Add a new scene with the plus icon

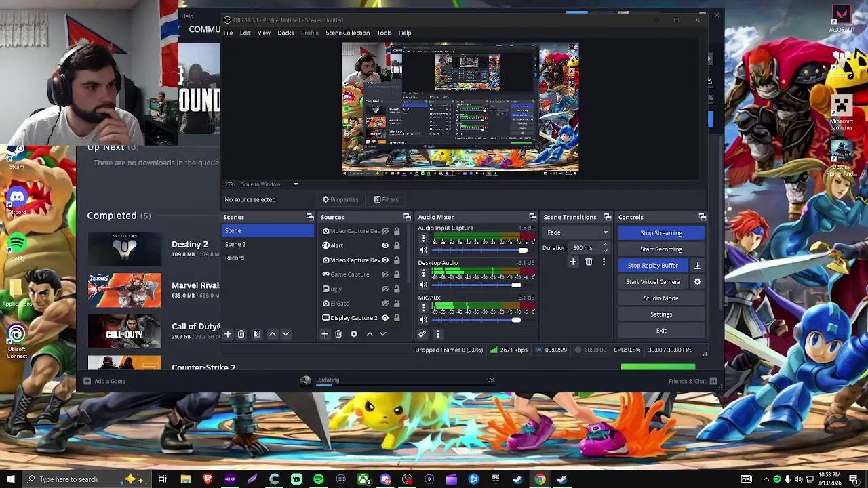(228, 334)
